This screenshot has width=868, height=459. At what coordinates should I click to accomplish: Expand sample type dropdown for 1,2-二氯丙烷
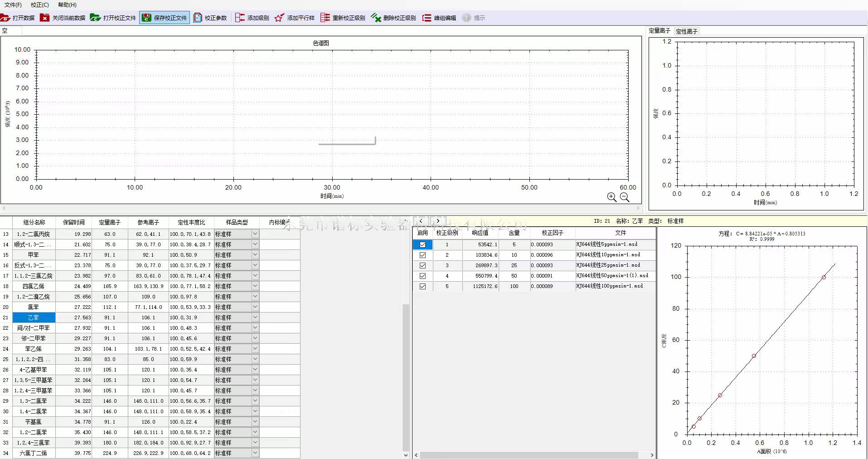[x=255, y=234]
